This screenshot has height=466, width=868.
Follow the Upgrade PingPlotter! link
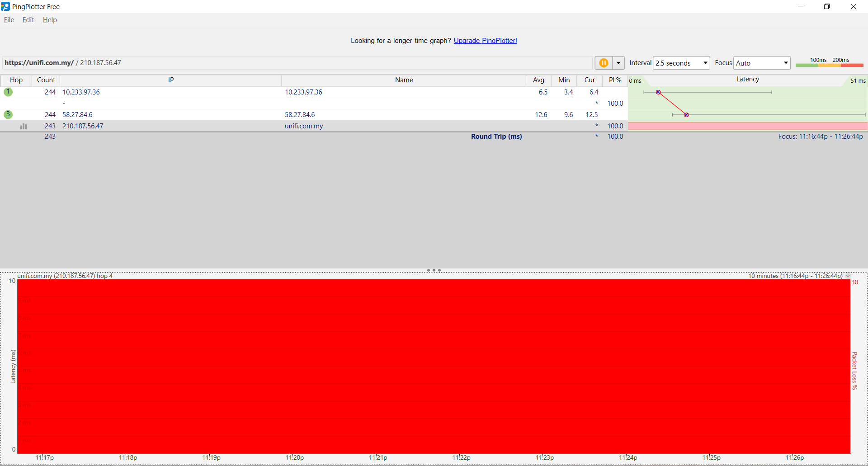pyautogui.click(x=485, y=41)
